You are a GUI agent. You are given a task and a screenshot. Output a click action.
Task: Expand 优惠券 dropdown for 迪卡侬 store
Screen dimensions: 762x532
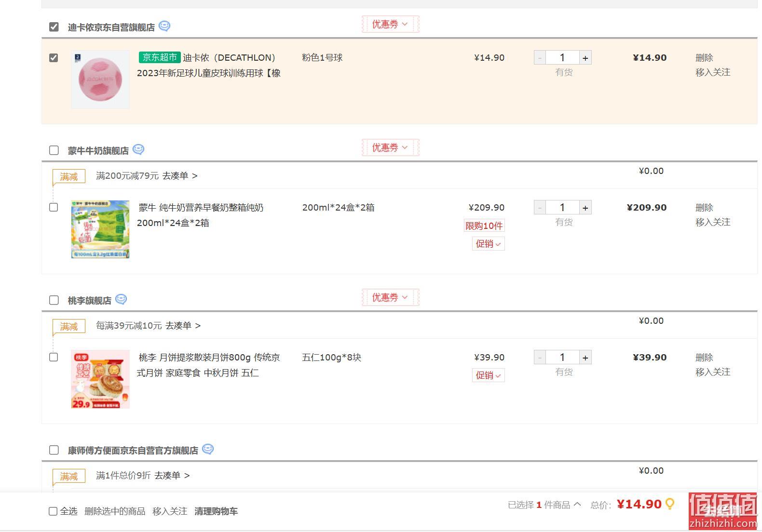click(x=390, y=24)
